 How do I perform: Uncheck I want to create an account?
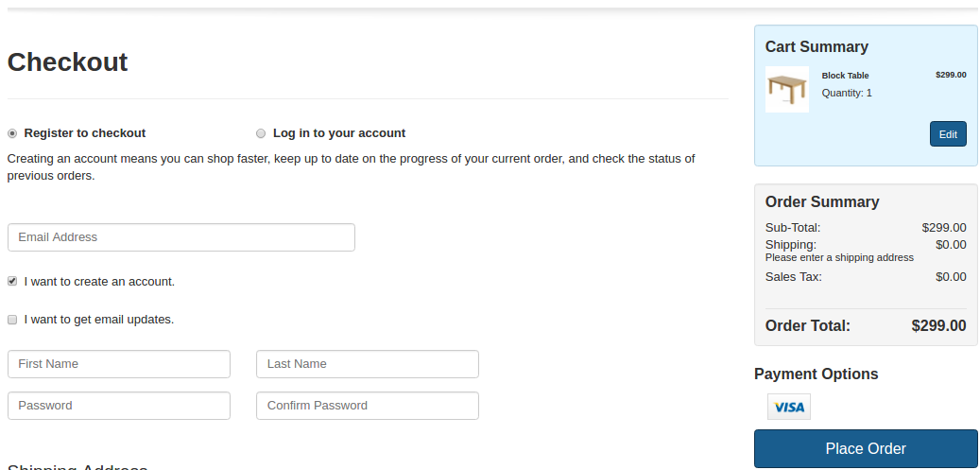click(12, 282)
